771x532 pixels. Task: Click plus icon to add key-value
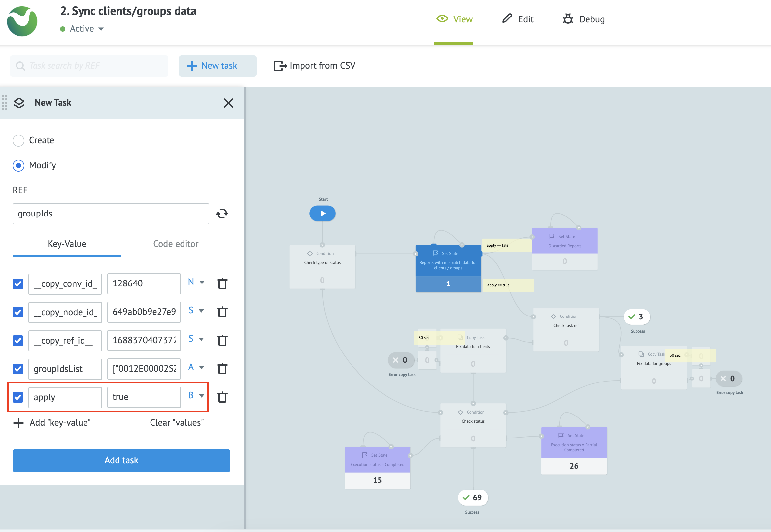point(18,423)
